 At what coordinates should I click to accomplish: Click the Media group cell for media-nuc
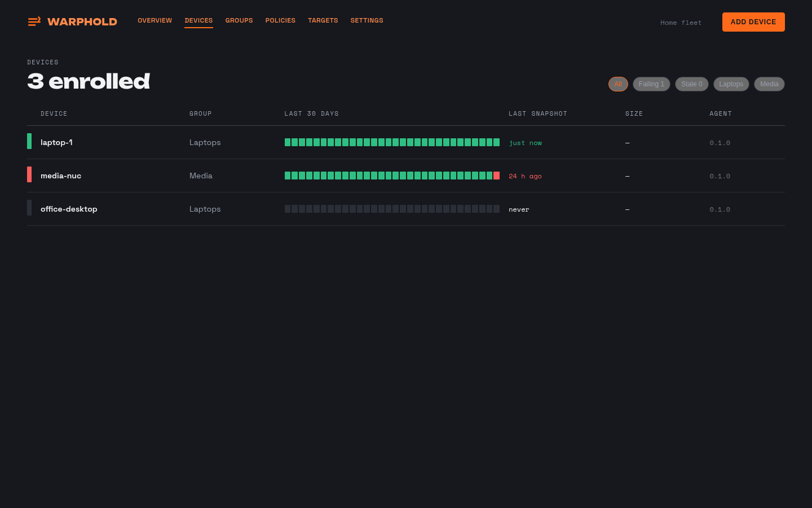pyautogui.click(x=201, y=176)
